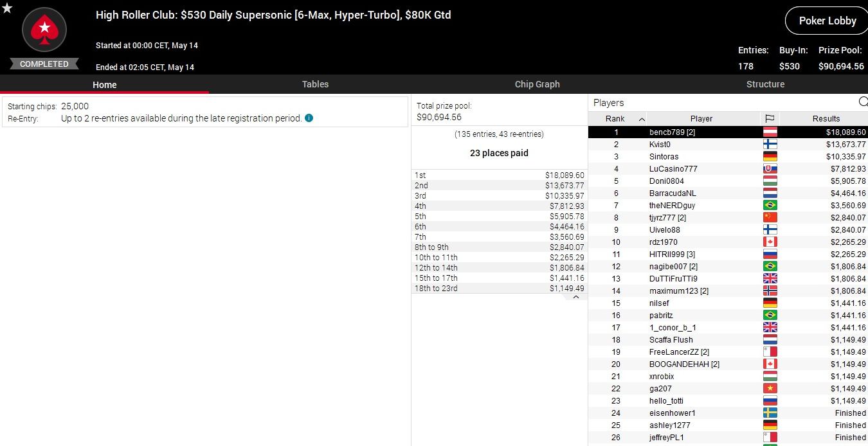The height and width of the screenshot is (446, 868).
Task: Select the winner bencb789 row
Action: tap(672, 132)
